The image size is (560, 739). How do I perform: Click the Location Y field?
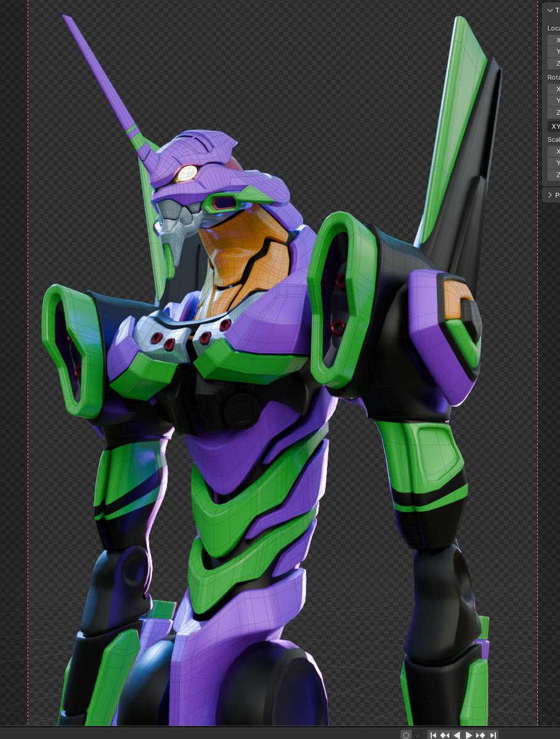(554, 52)
